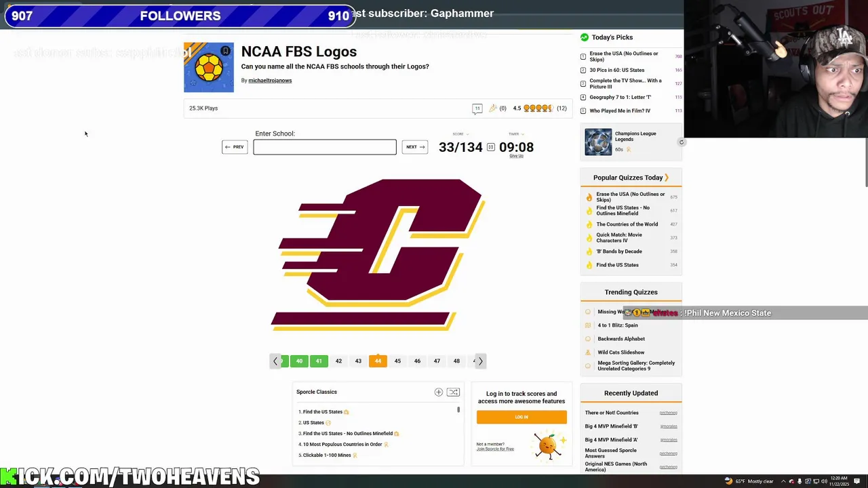The height and width of the screenshot is (488, 868).
Task: Jump to slide 42
Action: point(338,361)
